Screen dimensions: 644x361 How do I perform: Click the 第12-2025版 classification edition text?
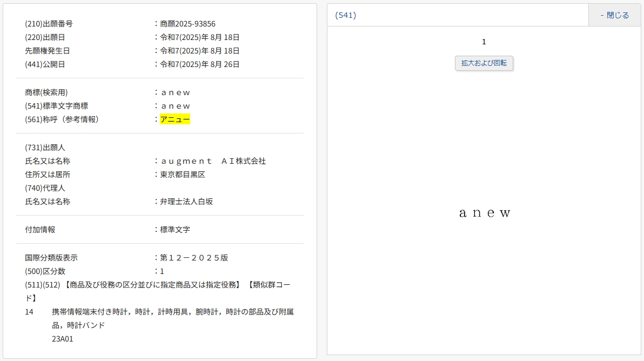point(194,258)
